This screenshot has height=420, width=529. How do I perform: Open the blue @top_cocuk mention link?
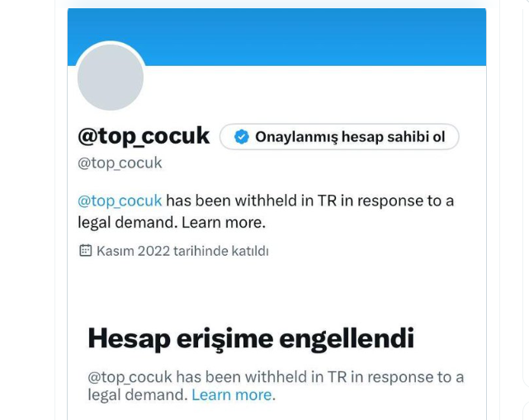tap(120, 201)
